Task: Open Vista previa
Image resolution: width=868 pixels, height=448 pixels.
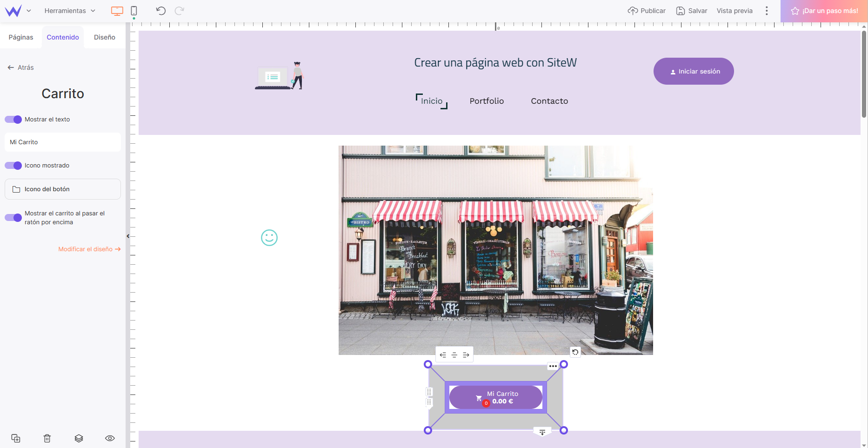Action: (734, 11)
